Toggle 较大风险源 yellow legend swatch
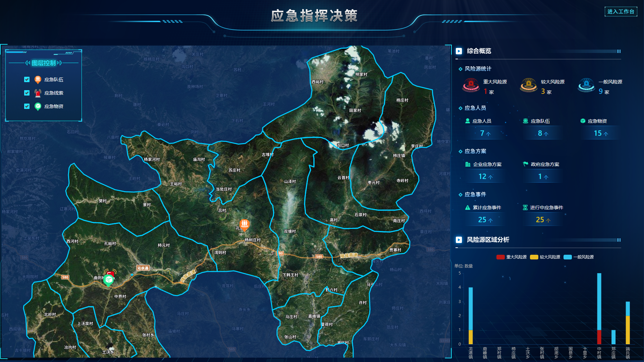This screenshot has height=362, width=644. point(534,257)
